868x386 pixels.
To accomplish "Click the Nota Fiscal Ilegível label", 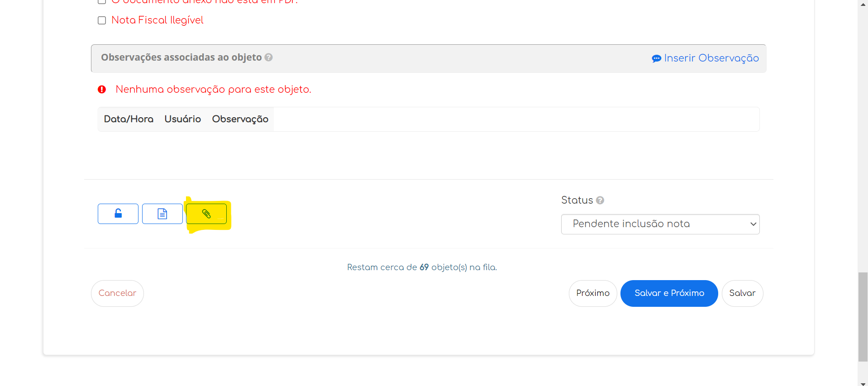I will coord(157,20).
